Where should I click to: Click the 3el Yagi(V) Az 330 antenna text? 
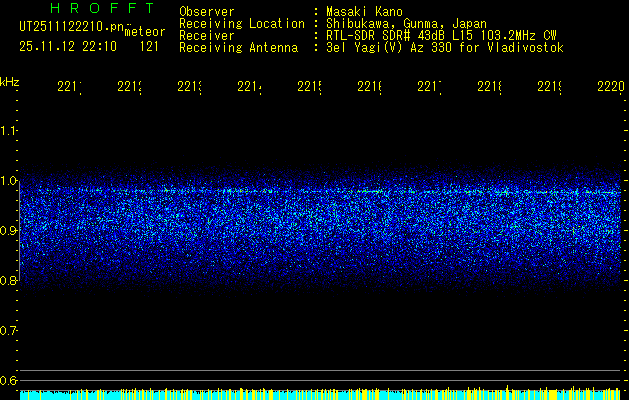click(445, 48)
